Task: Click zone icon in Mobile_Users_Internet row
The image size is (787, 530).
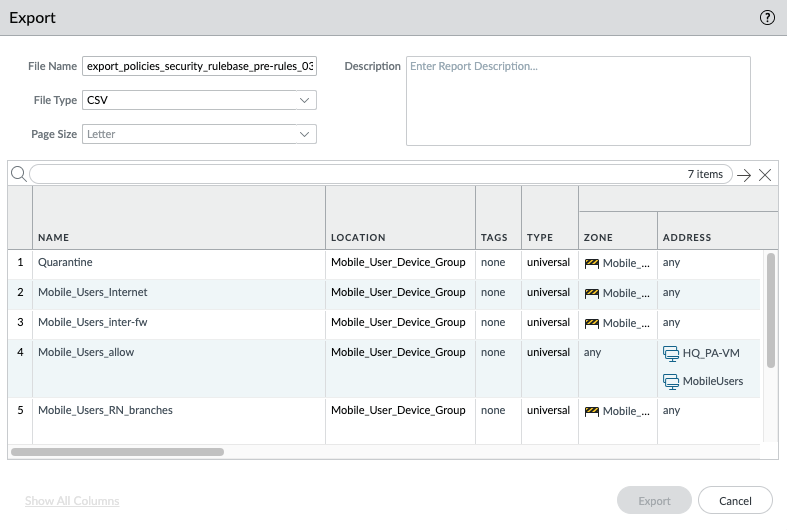Action: pyautogui.click(x=591, y=293)
